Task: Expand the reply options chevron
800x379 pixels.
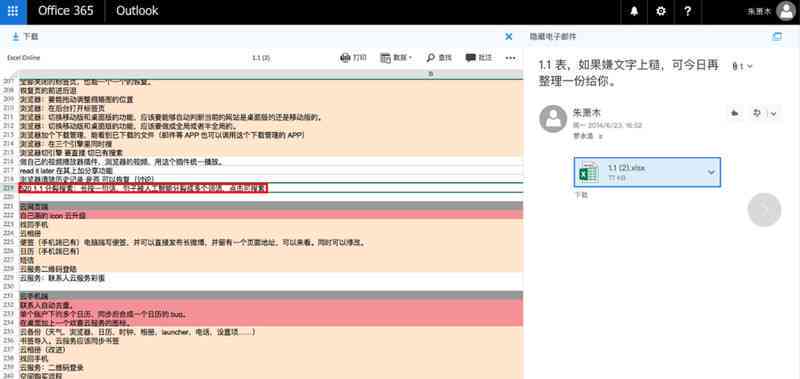Action: tap(773, 113)
